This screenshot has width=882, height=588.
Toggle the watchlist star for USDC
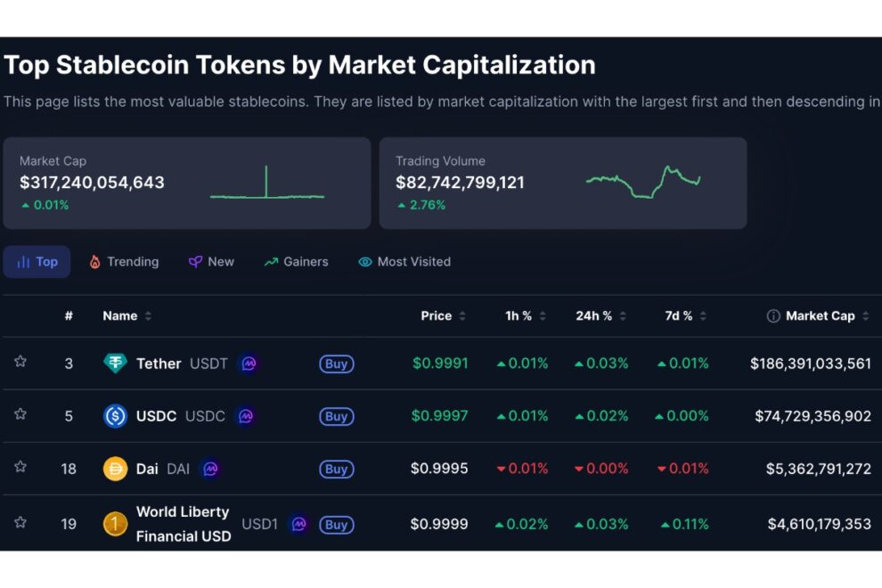20,414
